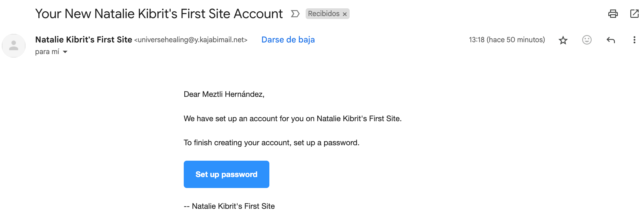Star this message
This screenshot has height=218, width=644.
(563, 40)
